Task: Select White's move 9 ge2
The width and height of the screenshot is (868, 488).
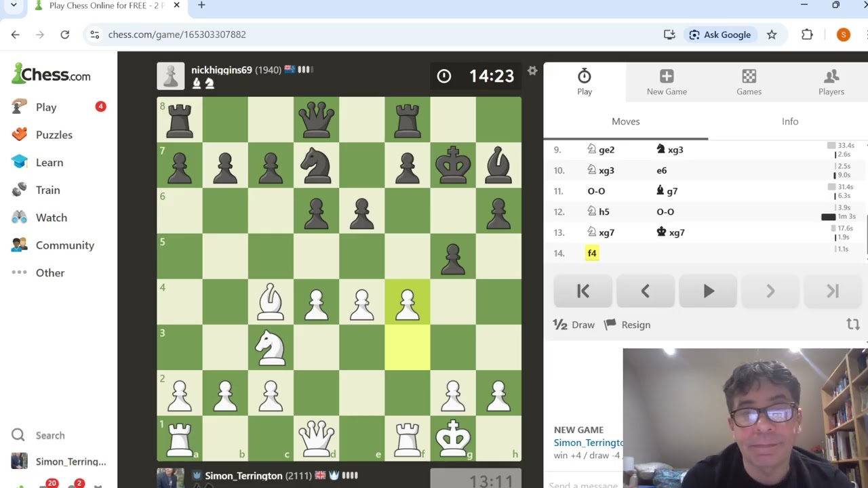Action: pyautogui.click(x=601, y=150)
